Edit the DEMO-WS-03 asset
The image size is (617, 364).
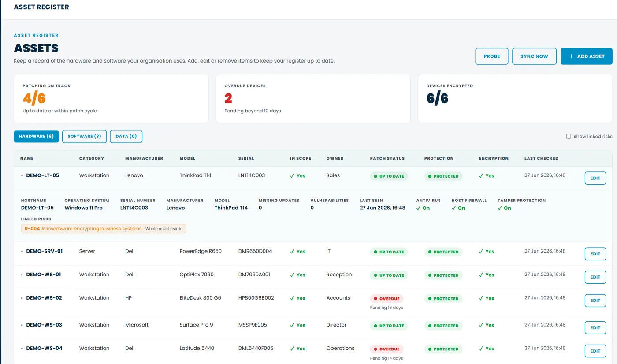pyautogui.click(x=595, y=327)
